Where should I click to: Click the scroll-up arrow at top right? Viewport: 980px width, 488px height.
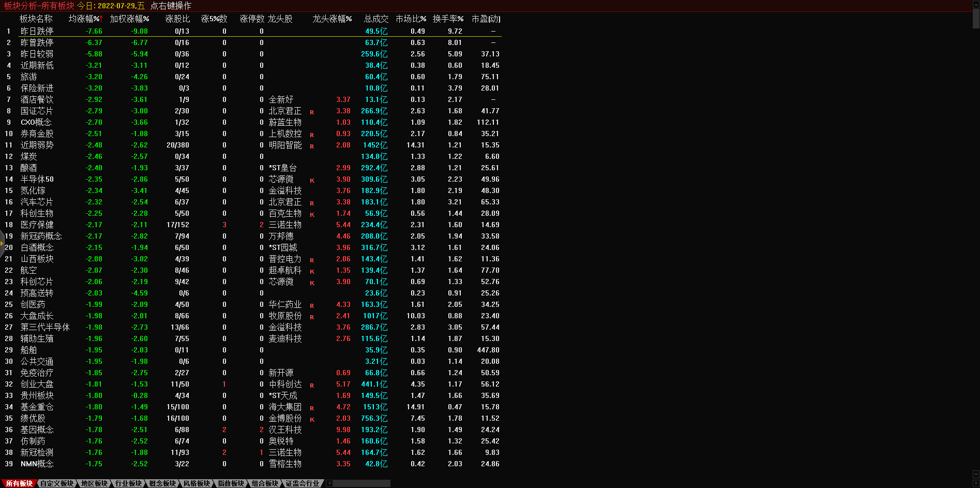click(x=976, y=4)
